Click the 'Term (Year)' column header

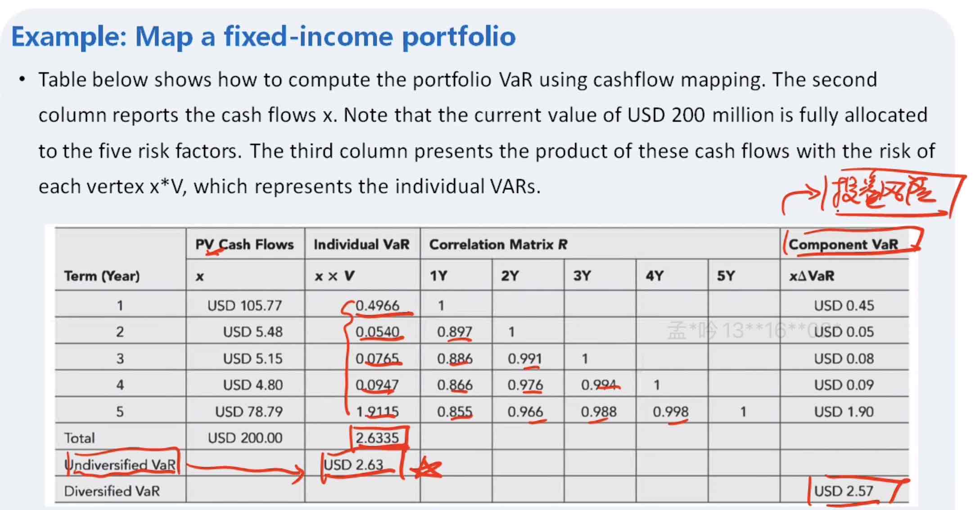coord(102,276)
